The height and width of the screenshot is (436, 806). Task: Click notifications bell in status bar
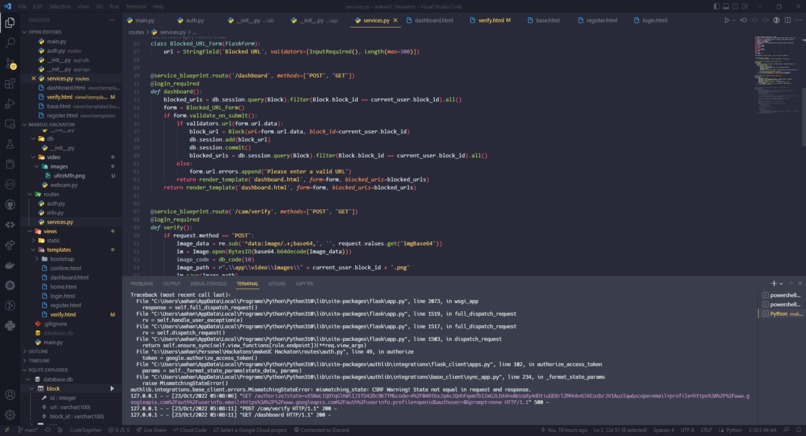point(798,430)
